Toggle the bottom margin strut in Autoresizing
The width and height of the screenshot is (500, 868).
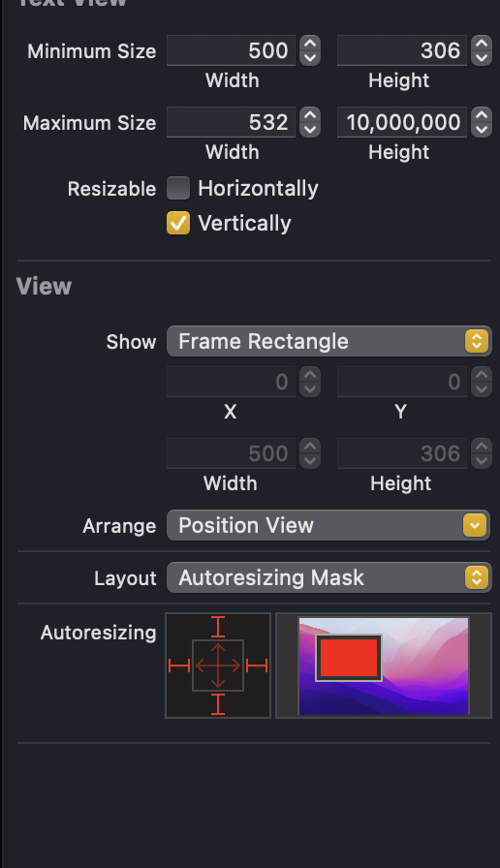click(x=218, y=704)
